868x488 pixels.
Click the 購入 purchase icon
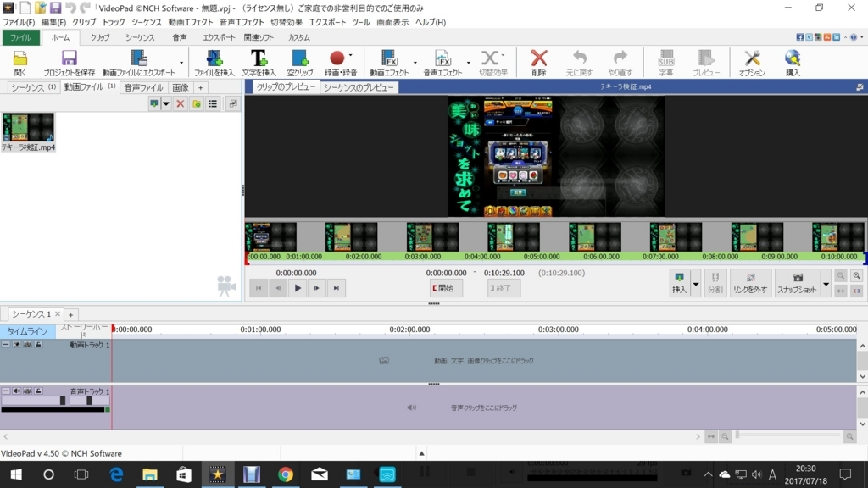click(x=793, y=63)
